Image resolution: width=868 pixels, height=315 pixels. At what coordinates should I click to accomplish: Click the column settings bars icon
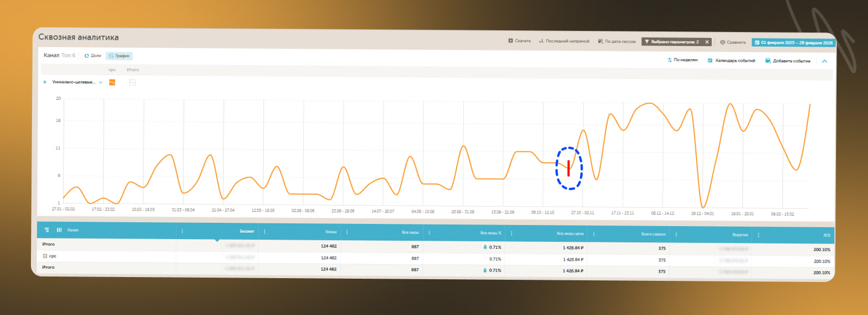[x=59, y=230]
